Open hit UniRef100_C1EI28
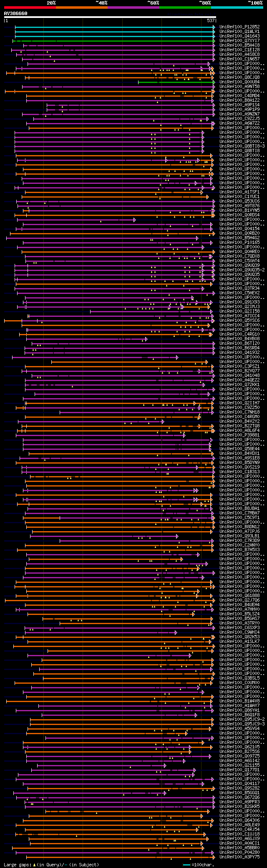Screen dimensions: 267x868 pyautogui.click(x=239, y=50)
